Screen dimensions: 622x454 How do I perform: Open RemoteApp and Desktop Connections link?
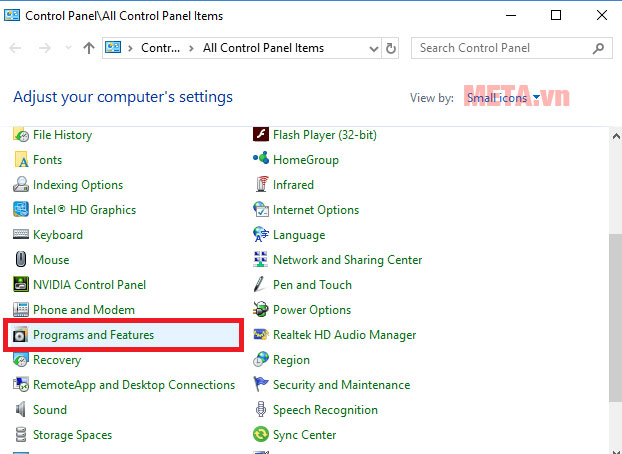134,385
